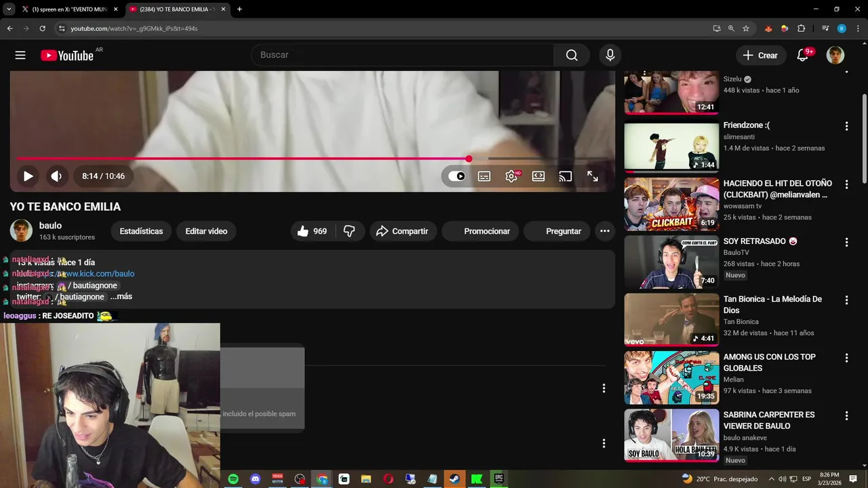Open options for Tan Bionica video
Image resolution: width=868 pixels, height=488 pixels.
click(846, 300)
